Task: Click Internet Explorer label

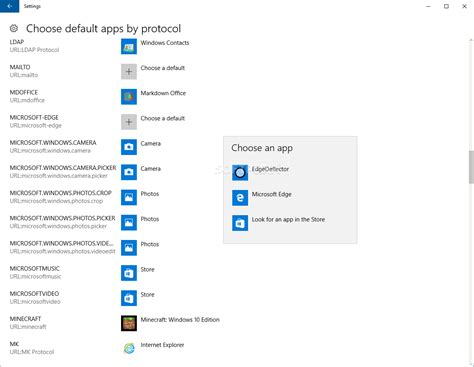Action: pyautogui.click(x=162, y=345)
